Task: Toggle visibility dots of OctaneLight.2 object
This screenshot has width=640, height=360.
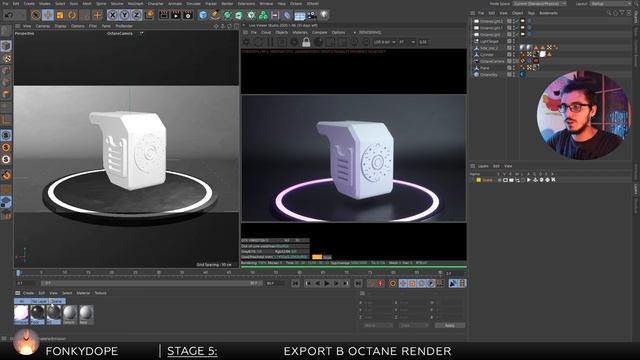Action: [514, 21]
